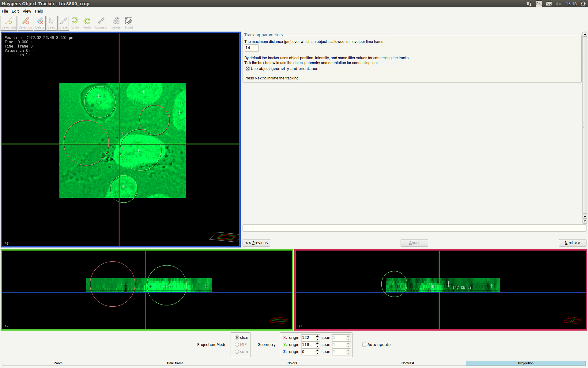
Task: Go back with '<< Previous' button
Action: (x=256, y=243)
